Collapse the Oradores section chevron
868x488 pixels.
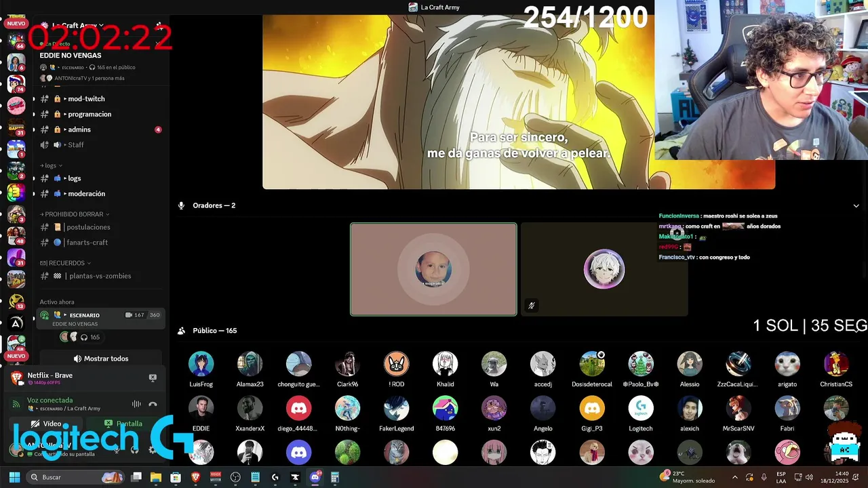pos(856,205)
